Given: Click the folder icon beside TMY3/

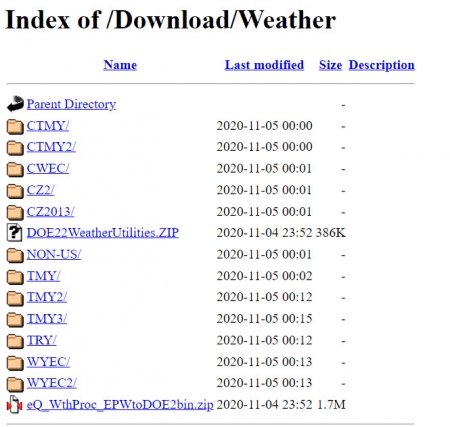Looking at the screenshot, I should 15,319.
